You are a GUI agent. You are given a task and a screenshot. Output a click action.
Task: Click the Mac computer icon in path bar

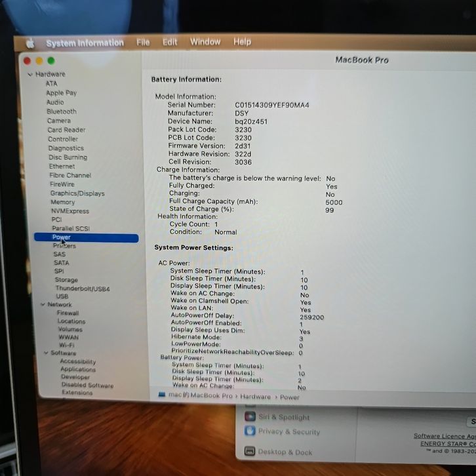[162, 395]
